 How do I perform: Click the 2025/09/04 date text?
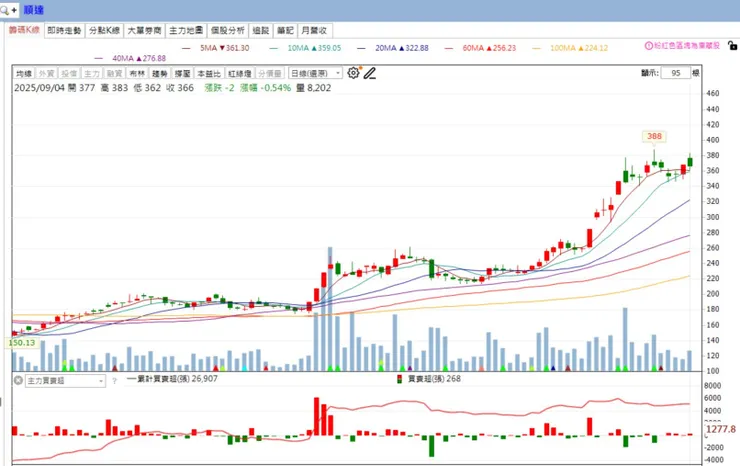(39, 88)
